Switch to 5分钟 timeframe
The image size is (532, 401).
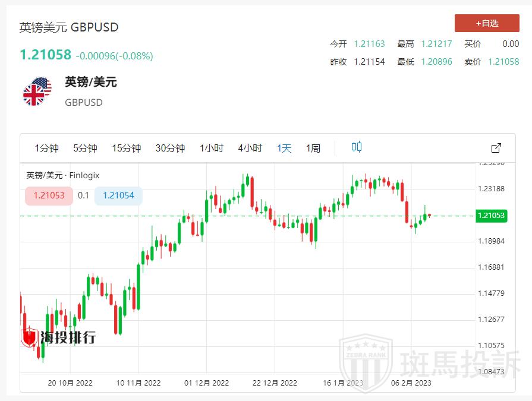(x=85, y=148)
